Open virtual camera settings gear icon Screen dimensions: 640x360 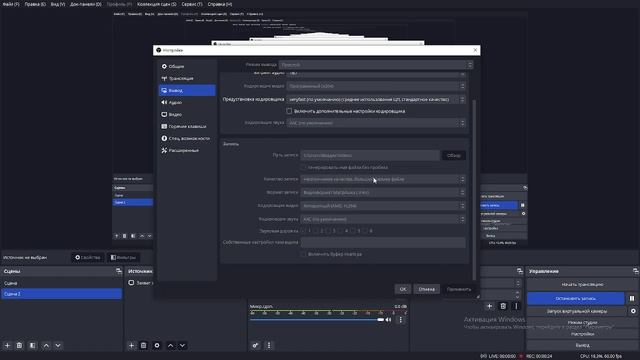click(633, 311)
